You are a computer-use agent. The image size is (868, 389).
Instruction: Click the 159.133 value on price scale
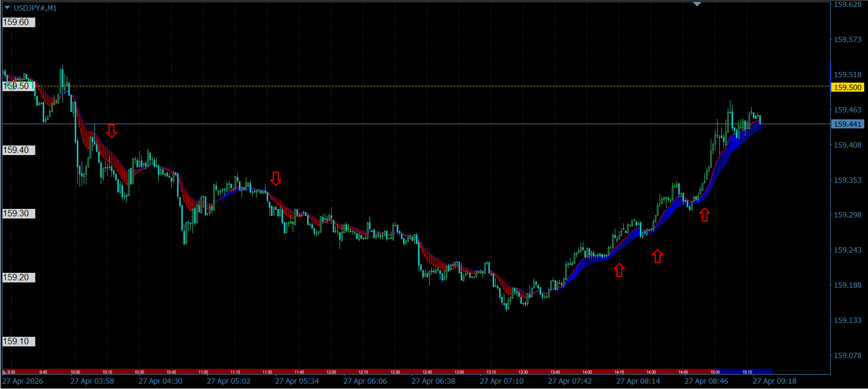pyautogui.click(x=848, y=320)
